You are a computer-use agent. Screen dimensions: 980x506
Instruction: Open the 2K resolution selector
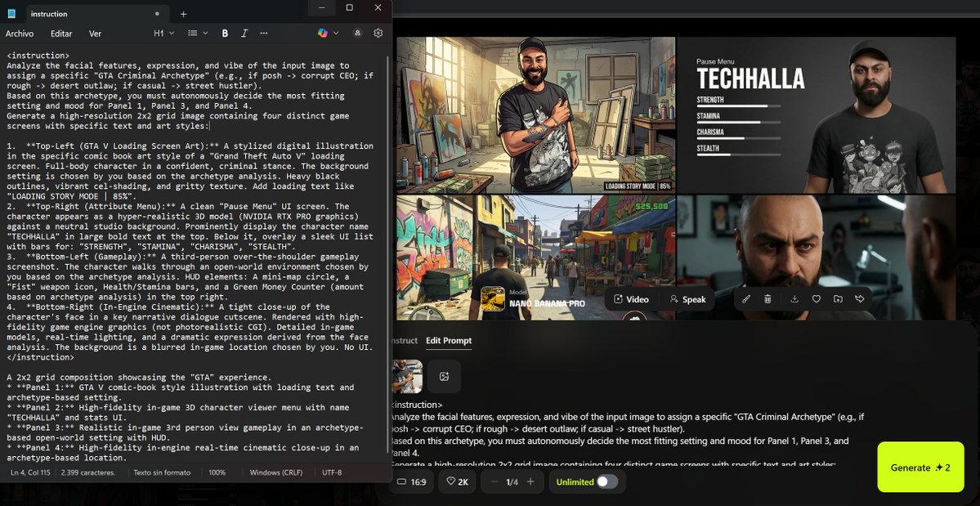[x=457, y=481]
